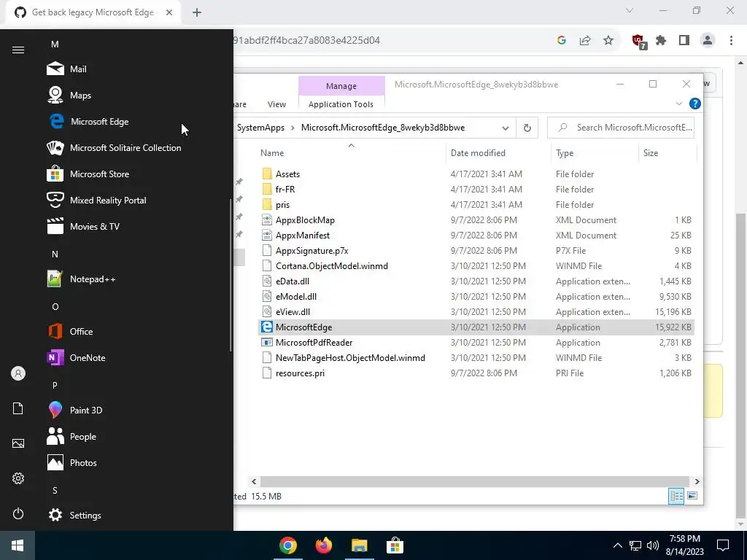Jump to letter M section header
This screenshot has height=560, width=747.
pyautogui.click(x=55, y=44)
